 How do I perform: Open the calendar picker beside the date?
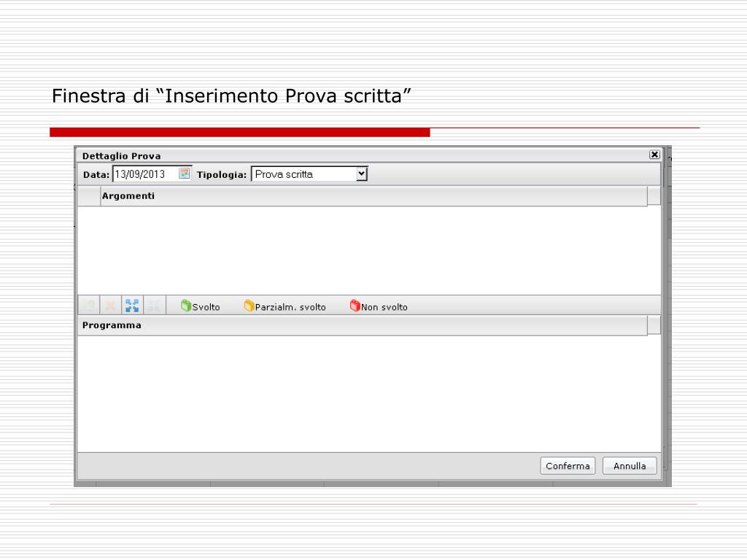point(184,174)
